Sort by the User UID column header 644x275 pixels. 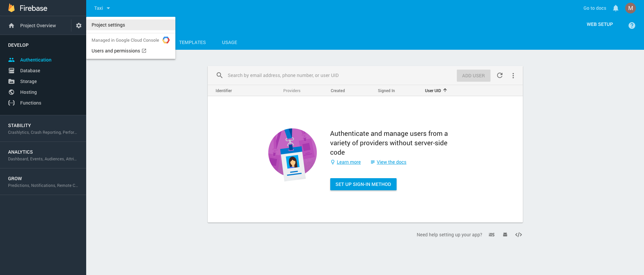point(433,90)
